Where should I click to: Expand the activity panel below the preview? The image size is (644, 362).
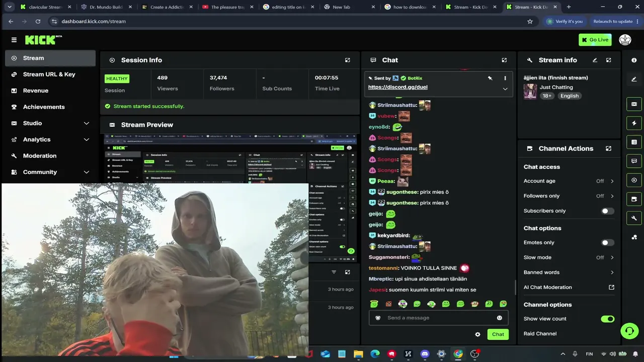(x=347, y=272)
